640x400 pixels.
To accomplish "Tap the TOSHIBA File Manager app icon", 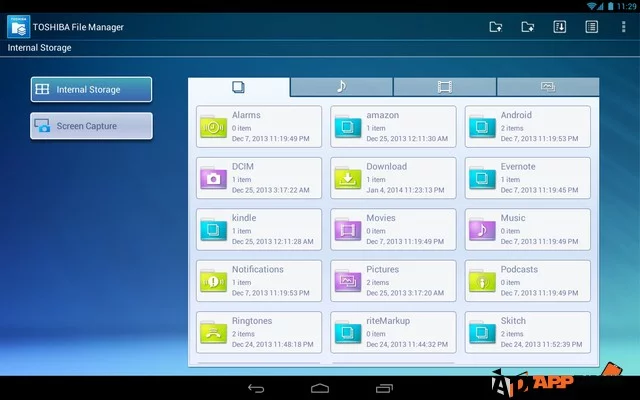I will (18, 27).
